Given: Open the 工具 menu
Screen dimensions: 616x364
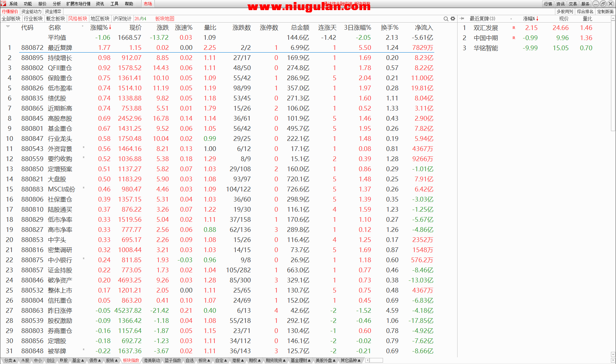Looking at the screenshot, I should 115,4.
